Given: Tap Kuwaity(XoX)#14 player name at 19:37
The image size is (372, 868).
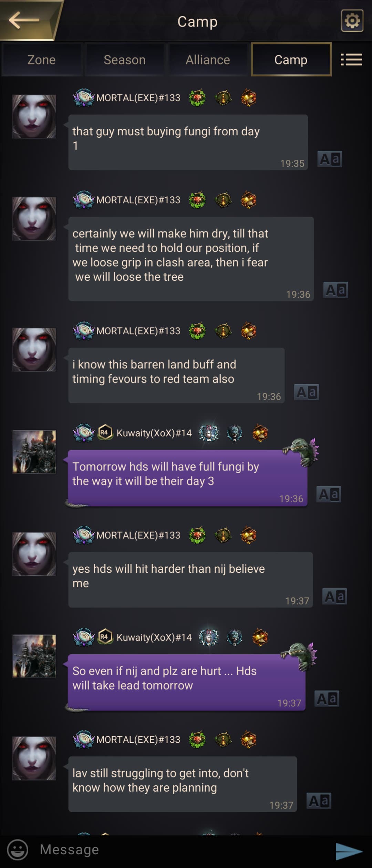Looking at the screenshot, I should coord(154,637).
